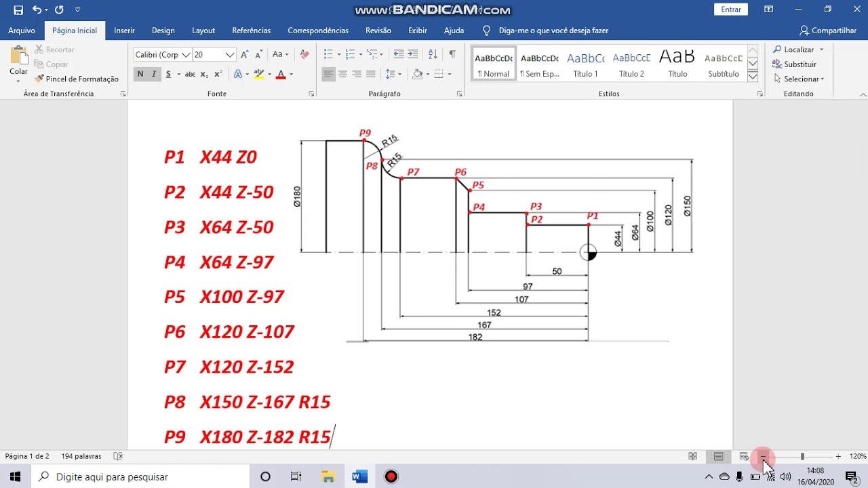Increase font size with the larger A icon

tap(245, 54)
